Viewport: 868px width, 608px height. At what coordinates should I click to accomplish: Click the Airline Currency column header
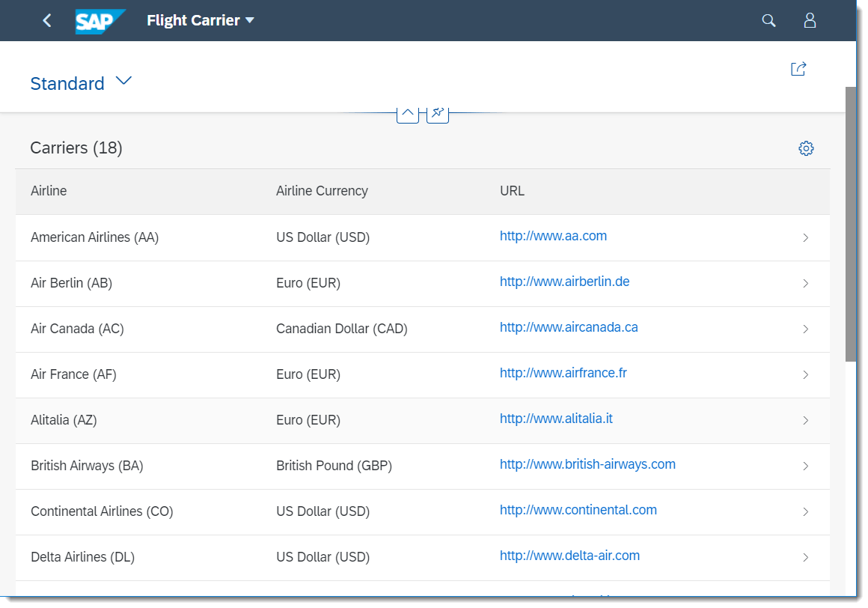322,191
